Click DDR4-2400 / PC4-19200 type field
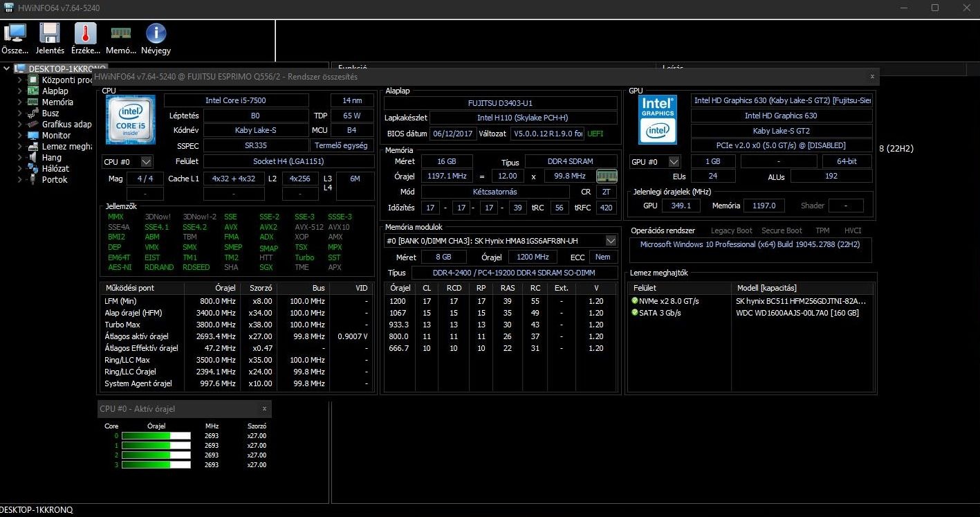Viewport: 980px width, 517px height. [x=514, y=273]
